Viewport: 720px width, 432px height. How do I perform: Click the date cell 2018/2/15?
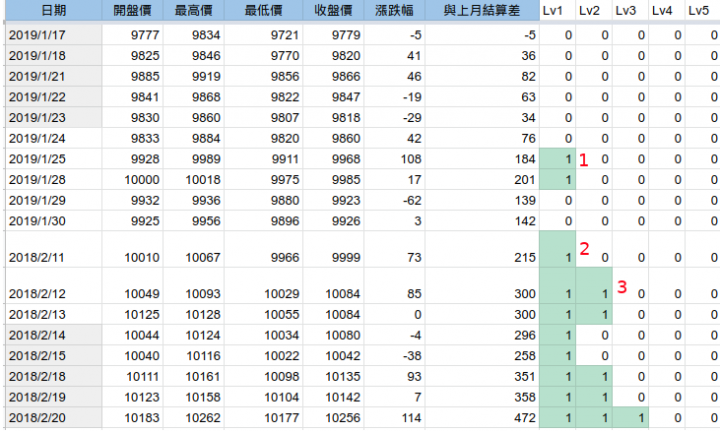point(53,356)
